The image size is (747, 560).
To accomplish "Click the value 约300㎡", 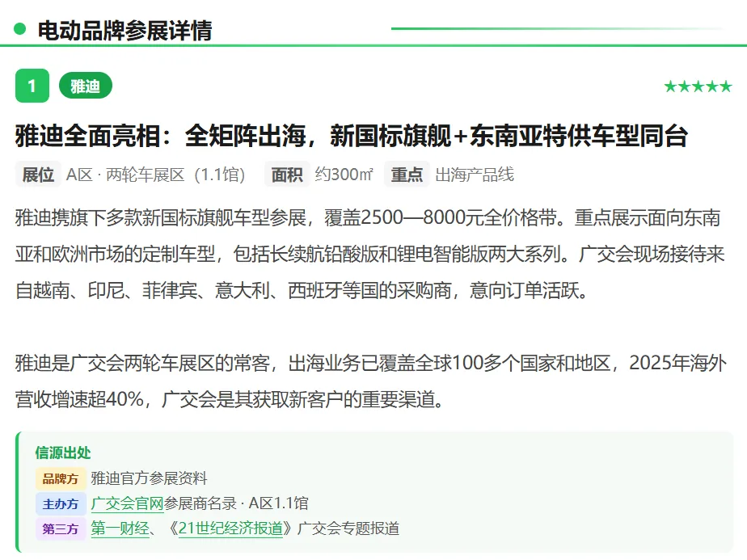I will pyautogui.click(x=344, y=175).
